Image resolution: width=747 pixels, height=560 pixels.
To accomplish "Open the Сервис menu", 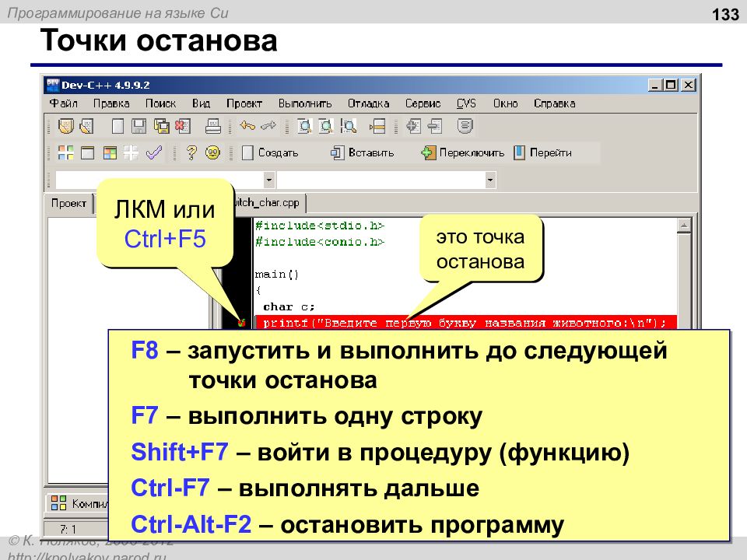I will pos(423,103).
